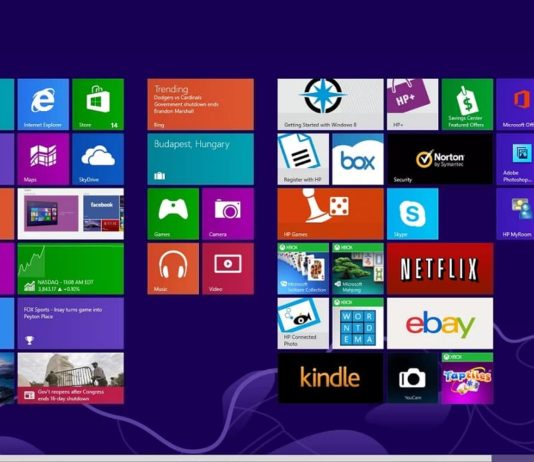Open the SkyDrive tile
This screenshot has width=534, height=462.
tap(98, 159)
